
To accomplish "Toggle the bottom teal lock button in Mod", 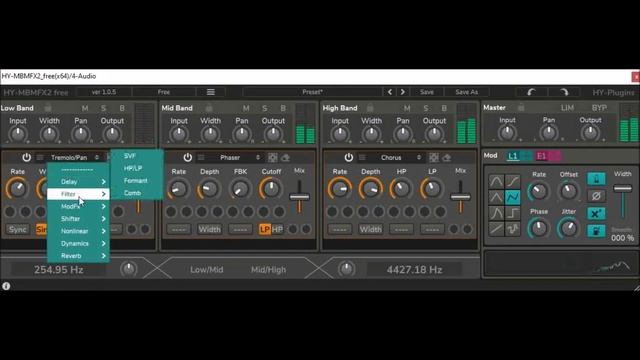I will 596,231.
